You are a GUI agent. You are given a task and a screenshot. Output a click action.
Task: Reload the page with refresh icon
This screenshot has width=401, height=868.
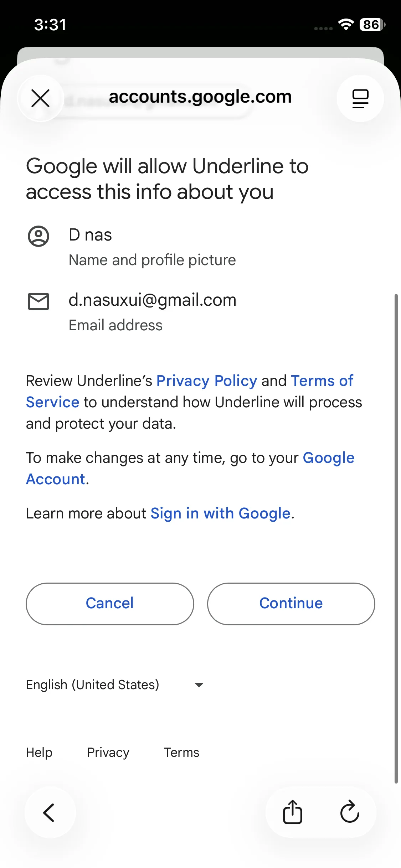[349, 812]
